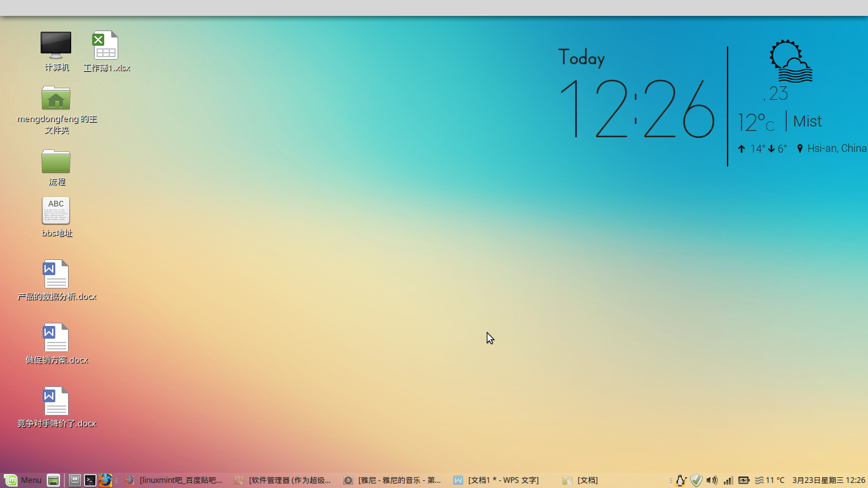The image size is (868, 488).
Task: Switch to the 文档1 * - WPS 文字 window
Action: coord(502,480)
